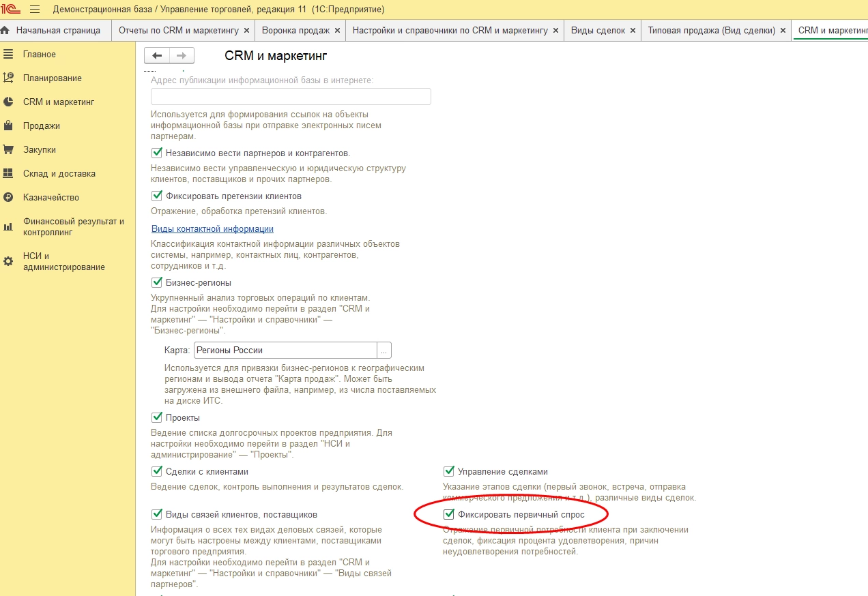Toggle Независимо вести партнеров и контрагентов checkbox

pos(157,153)
